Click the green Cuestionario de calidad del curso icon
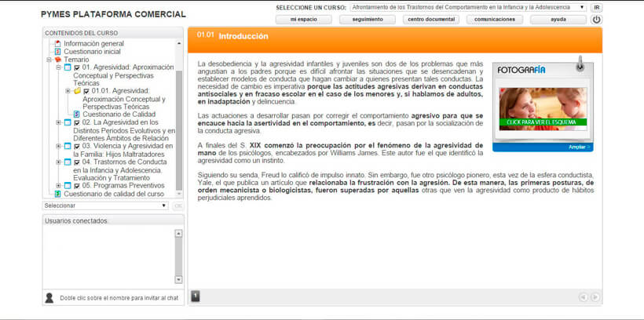 58,194
